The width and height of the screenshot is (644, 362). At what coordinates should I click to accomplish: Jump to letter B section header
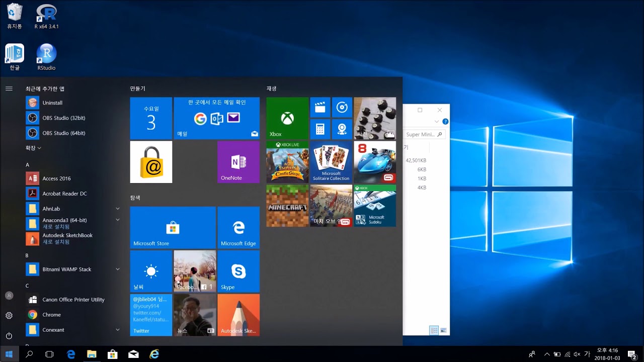click(27, 255)
